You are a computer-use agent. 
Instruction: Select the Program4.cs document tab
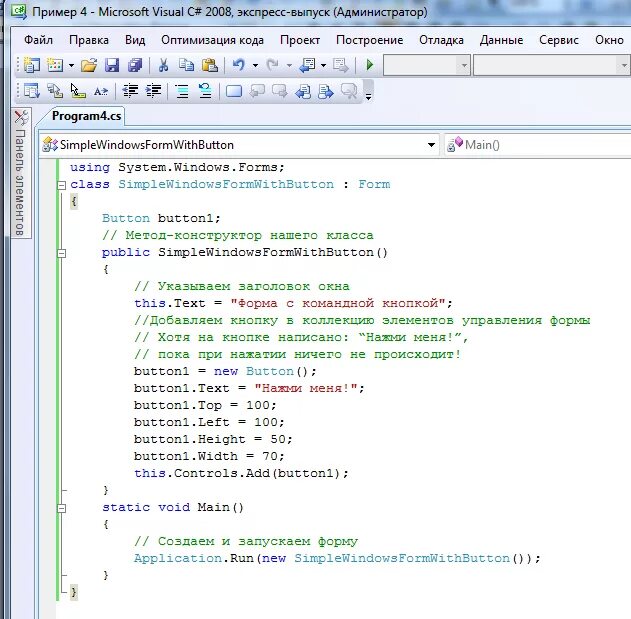pyautogui.click(x=86, y=116)
